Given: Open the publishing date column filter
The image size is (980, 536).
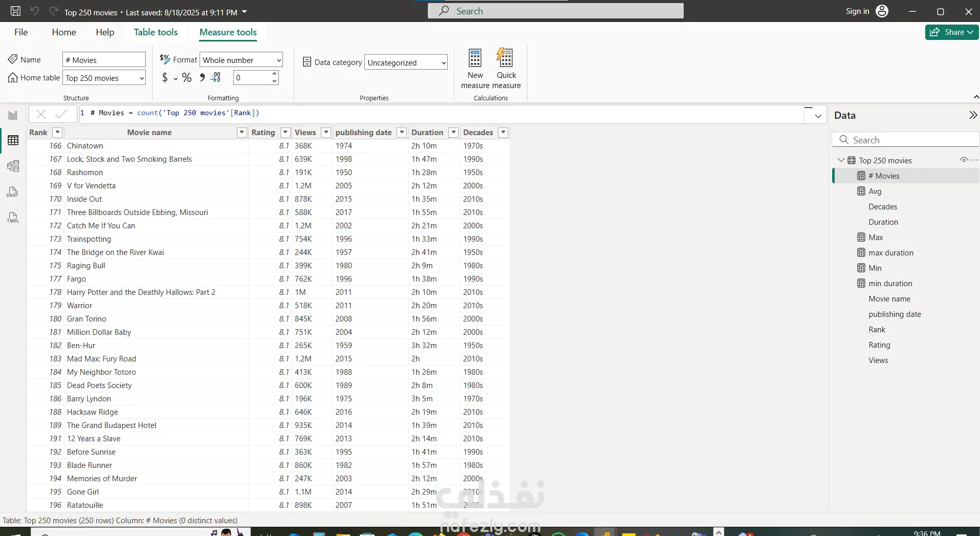Looking at the screenshot, I should coord(402,133).
